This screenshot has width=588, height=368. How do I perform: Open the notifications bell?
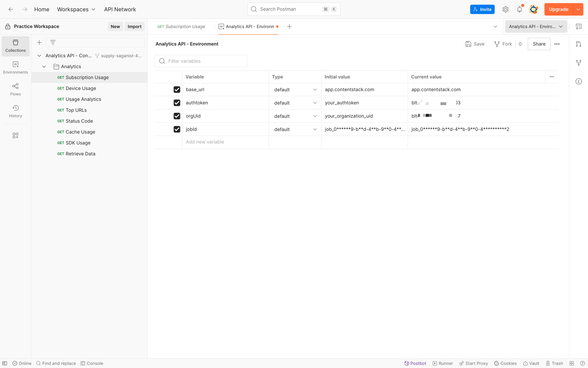pyautogui.click(x=520, y=9)
